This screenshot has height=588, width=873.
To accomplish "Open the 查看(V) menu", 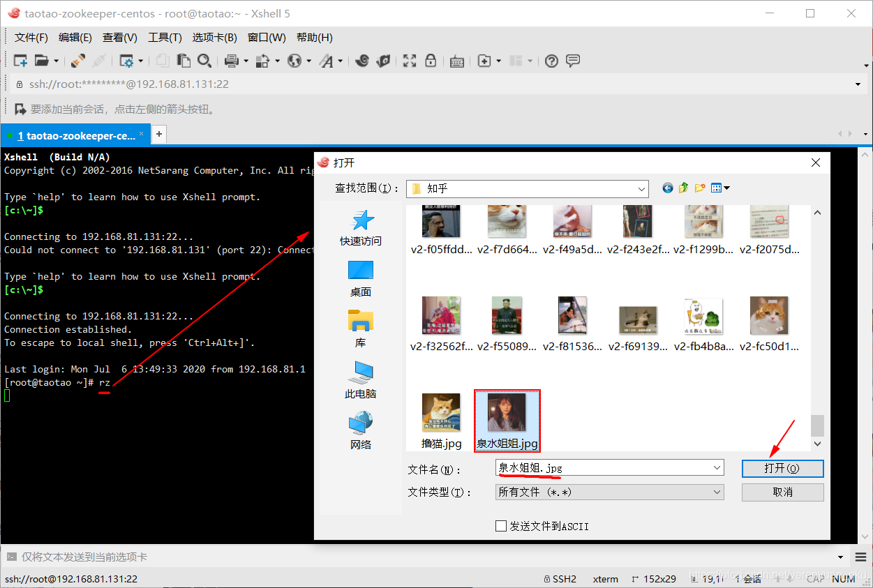I will 120,38.
